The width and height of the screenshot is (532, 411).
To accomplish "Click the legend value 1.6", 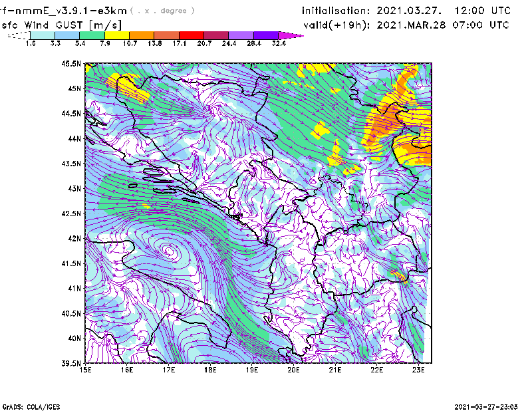I will click(x=31, y=43).
